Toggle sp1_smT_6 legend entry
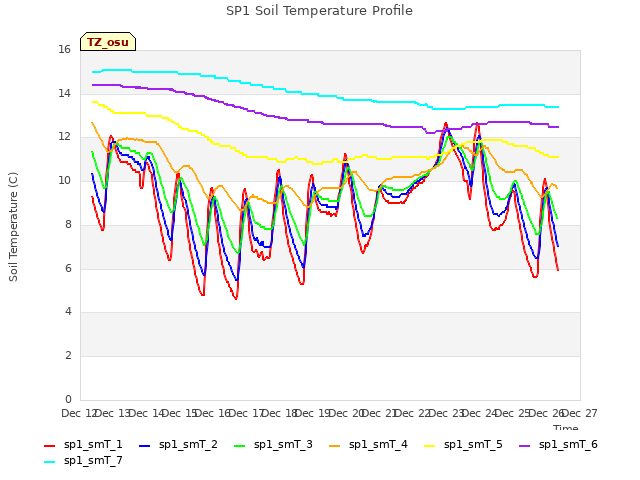This screenshot has width=640, height=480. 558,444
